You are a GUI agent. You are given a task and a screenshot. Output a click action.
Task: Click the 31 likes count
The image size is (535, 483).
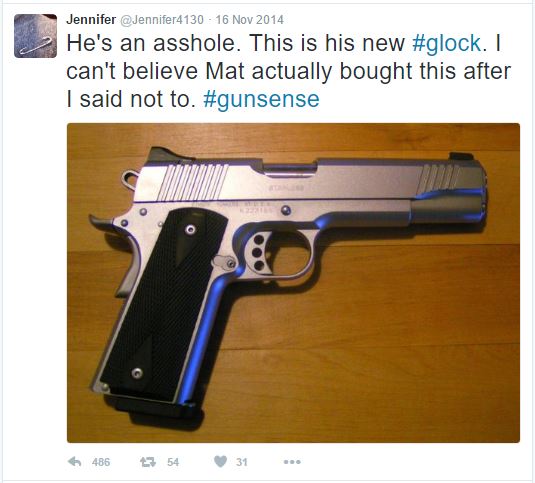pyautogui.click(x=242, y=462)
